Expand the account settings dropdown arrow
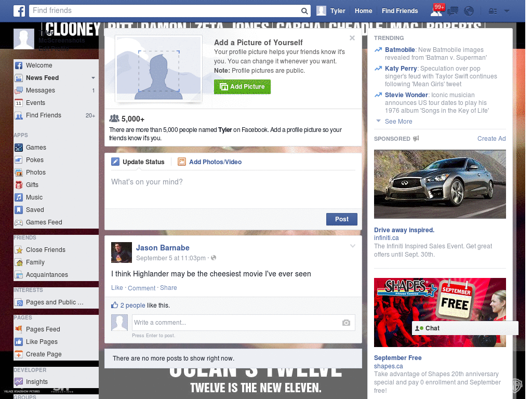532x399 pixels. tap(507, 11)
